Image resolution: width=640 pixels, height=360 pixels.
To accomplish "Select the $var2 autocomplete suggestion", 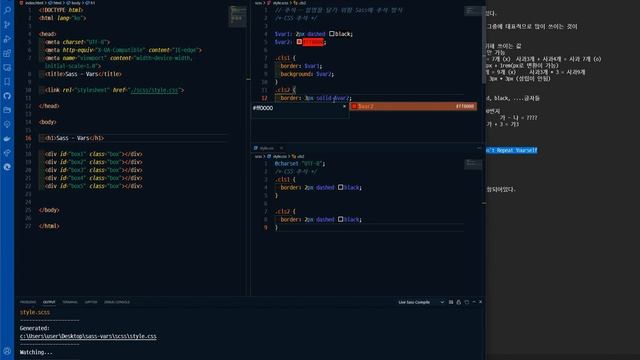I will (413, 107).
